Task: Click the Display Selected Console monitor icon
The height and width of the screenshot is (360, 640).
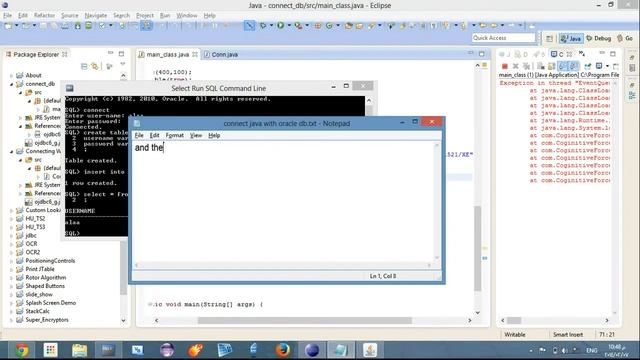Action: pyautogui.click(x=599, y=66)
